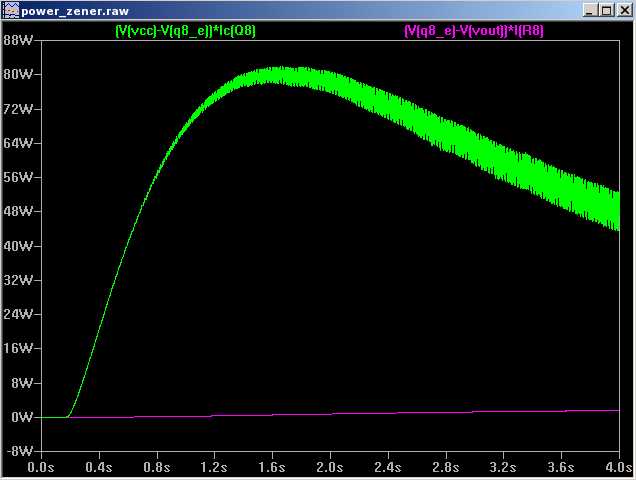Click the magenta trace label (V(q8_e)-V(vout))*I(R8)

[x=474, y=31]
